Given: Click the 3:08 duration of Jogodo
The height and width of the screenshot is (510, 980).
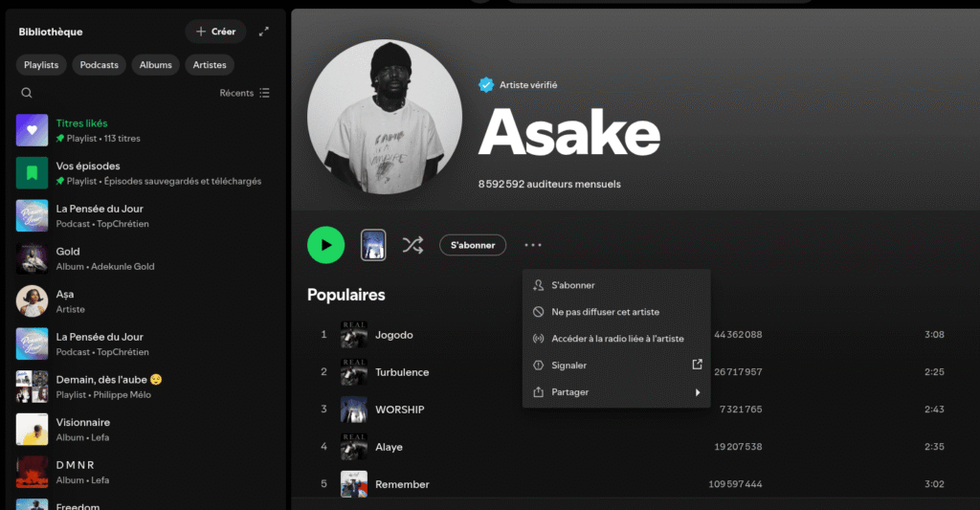Looking at the screenshot, I should (934, 334).
